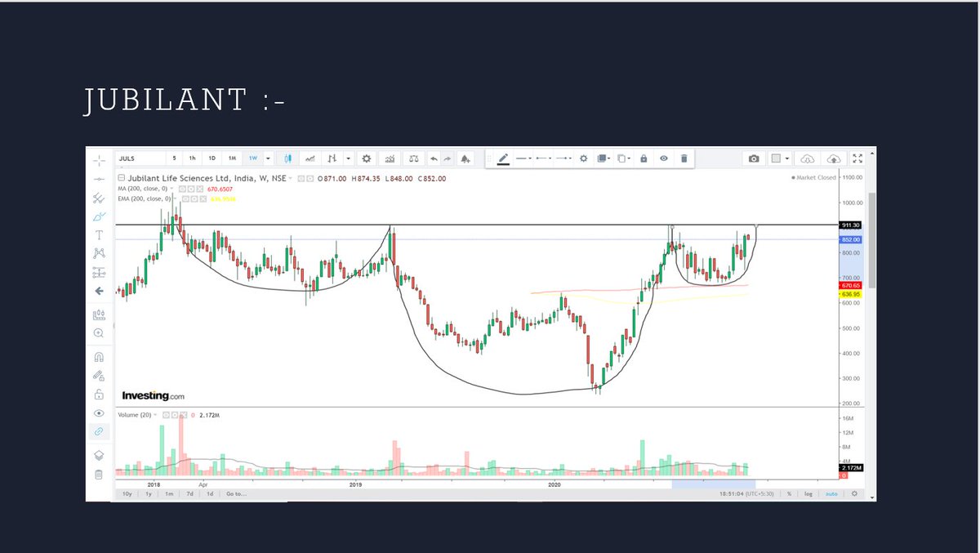
Task: Lock all drawings with the padlock icon
Action: click(644, 158)
